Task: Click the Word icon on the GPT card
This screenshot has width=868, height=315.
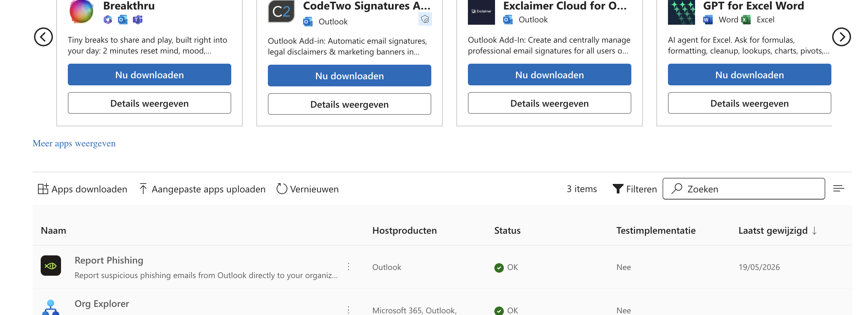Action: (x=708, y=20)
